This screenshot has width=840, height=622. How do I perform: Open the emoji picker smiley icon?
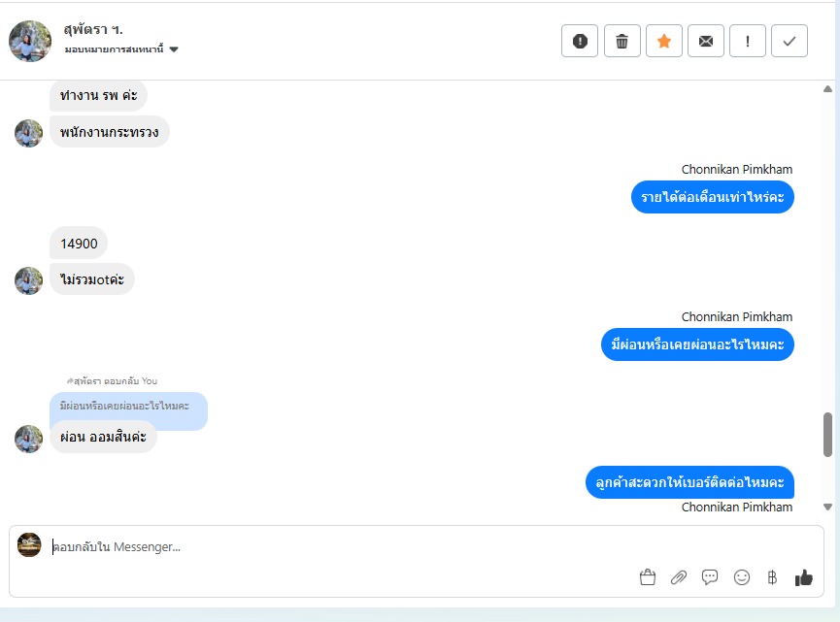[741, 577]
